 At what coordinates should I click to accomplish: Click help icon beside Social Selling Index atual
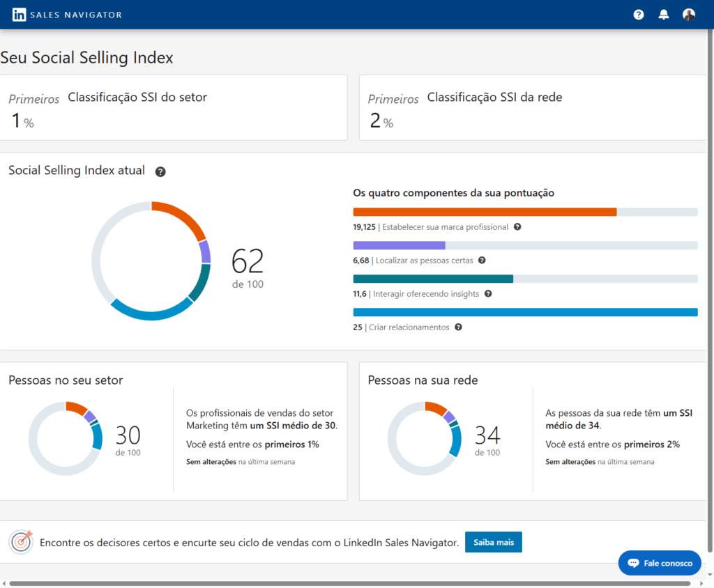pyautogui.click(x=160, y=171)
